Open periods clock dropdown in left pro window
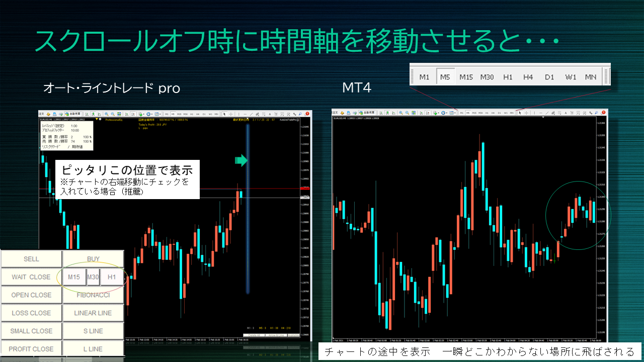 (x=150, y=114)
